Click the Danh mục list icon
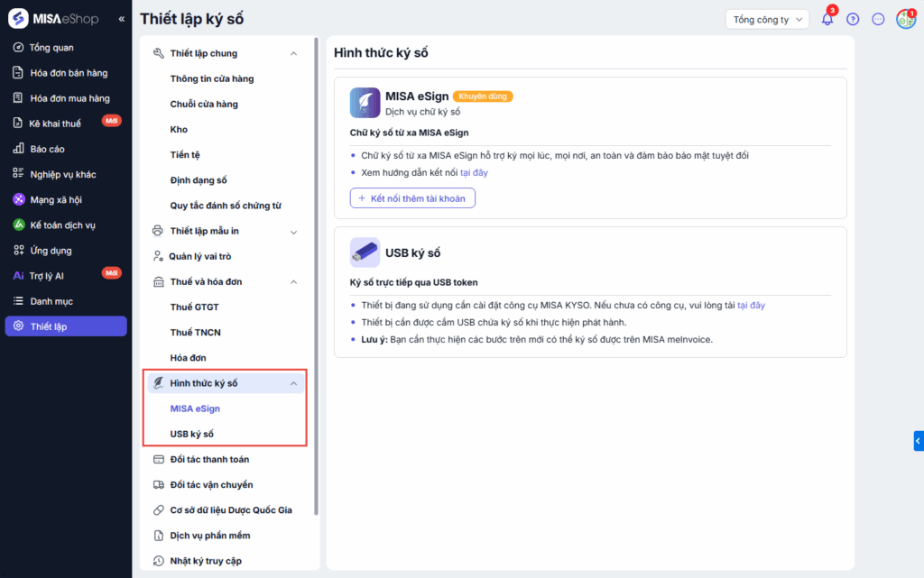This screenshot has height=578, width=924. 18,301
